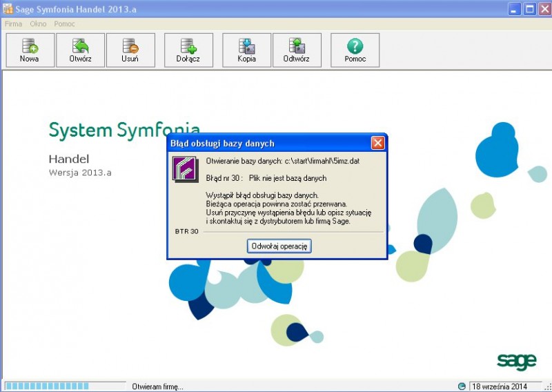Click the Odtwórz (restore) toolbar button
Screen dimensions: 552x392
(297, 50)
